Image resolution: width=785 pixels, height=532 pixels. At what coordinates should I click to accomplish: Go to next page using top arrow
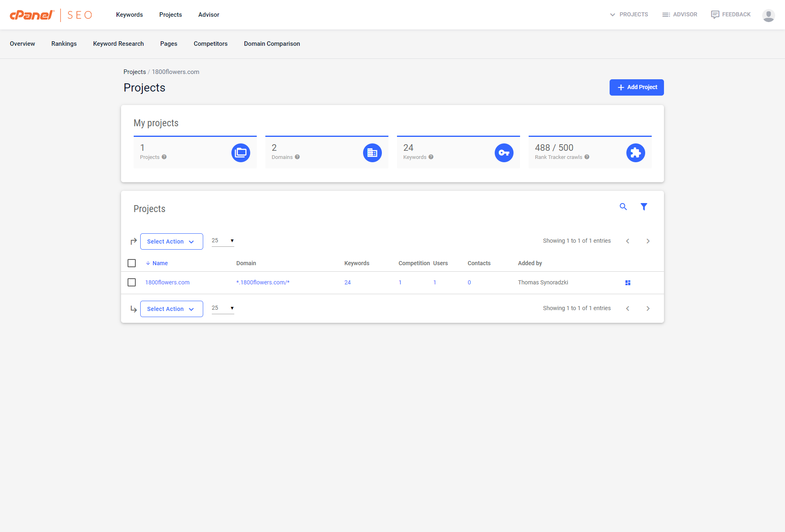(x=648, y=241)
